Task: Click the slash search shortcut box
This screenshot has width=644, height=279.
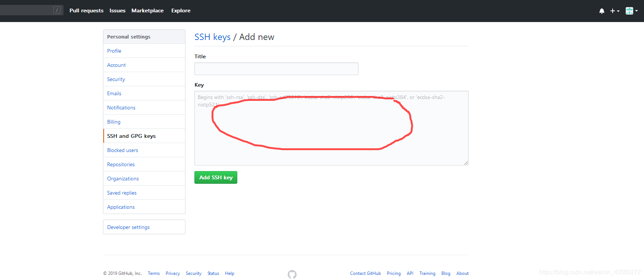Action: [x=57, y=10]
